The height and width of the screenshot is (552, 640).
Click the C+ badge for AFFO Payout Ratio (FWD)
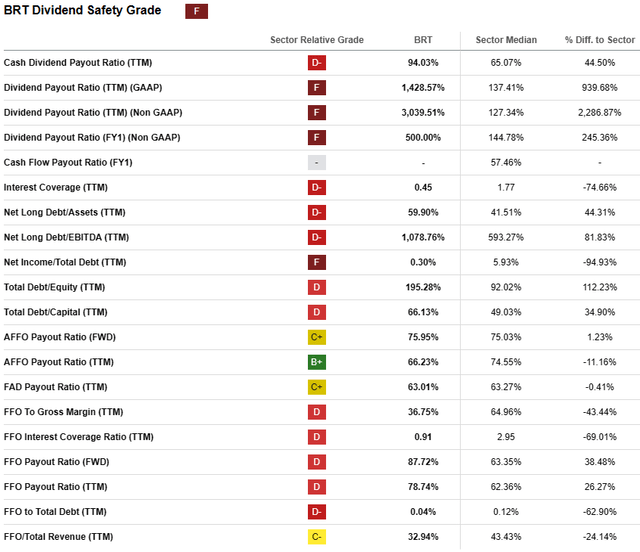point(317,337)
